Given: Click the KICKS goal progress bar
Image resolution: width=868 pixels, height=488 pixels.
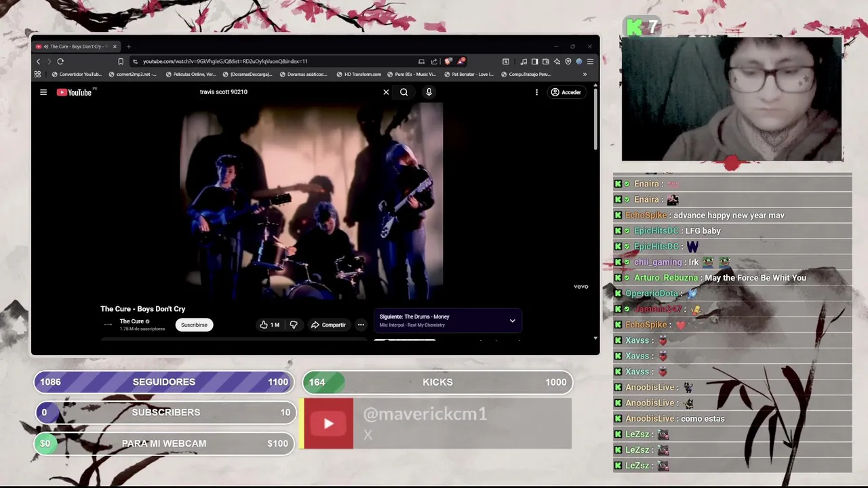Looking at the screenshot, I should [438, 382].
